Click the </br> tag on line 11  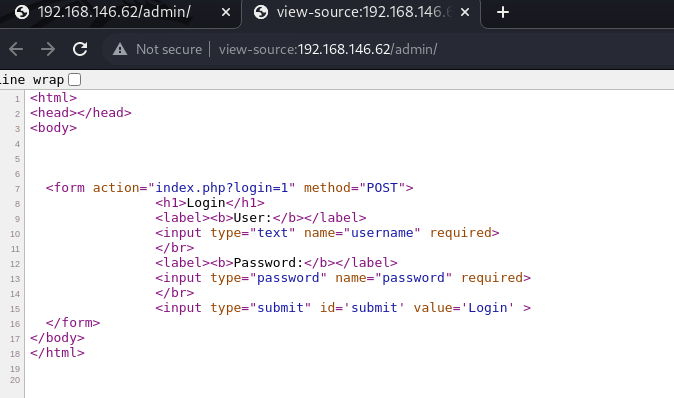(175, 248)
